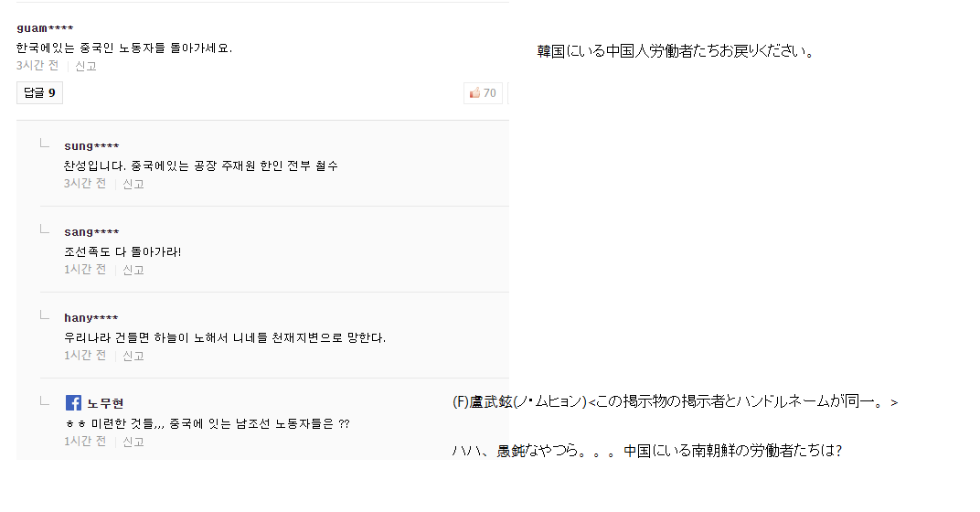980x512 pixels.
Task: Click reply arrow icon beside 노무현 comment
Action: pyautogui.click(x=43, y=400)
